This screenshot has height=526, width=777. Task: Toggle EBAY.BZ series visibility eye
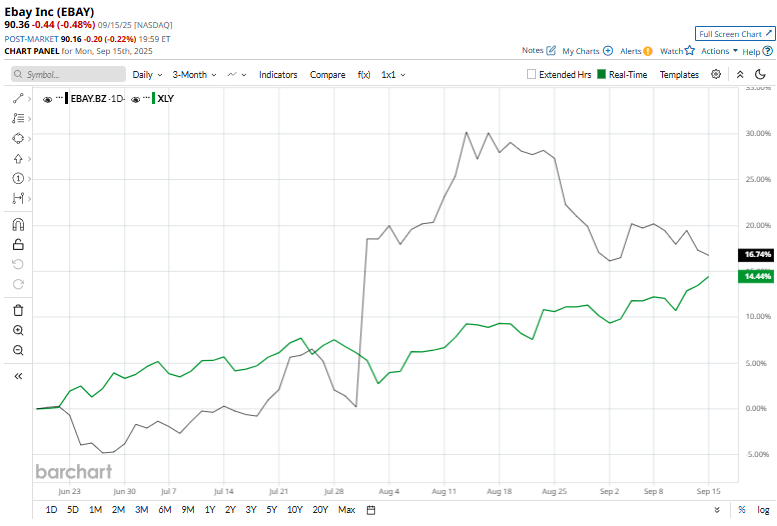click(x=48, y=99)
